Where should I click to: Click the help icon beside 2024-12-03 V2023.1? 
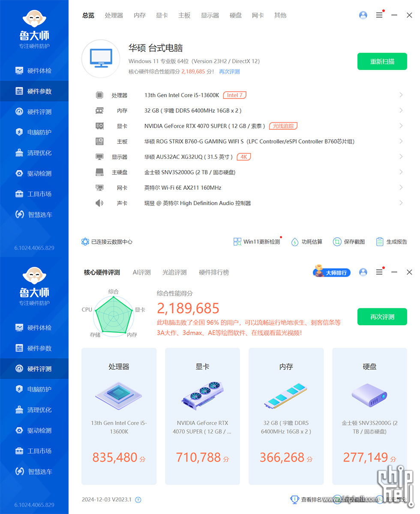(x=138, y=499)
